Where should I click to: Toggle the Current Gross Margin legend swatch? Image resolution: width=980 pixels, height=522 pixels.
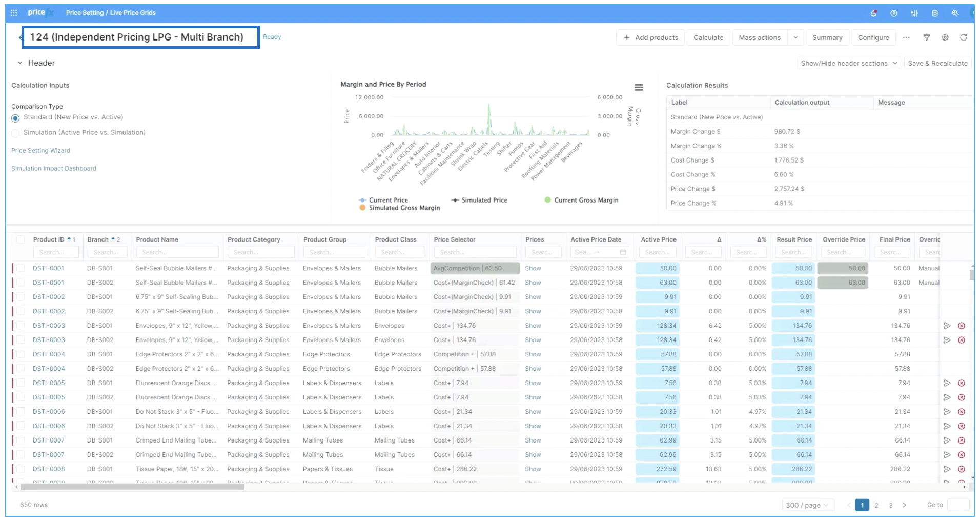click(x=547, y=200)
